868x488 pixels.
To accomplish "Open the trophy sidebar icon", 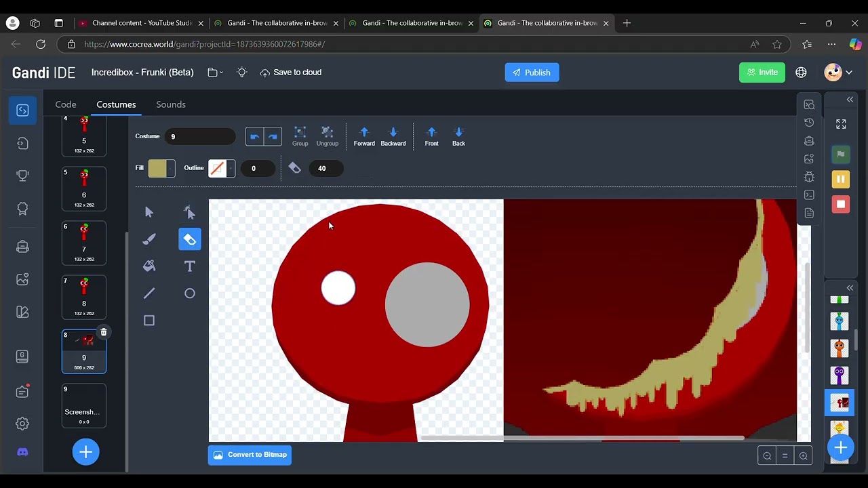I will (x=22, y=176).
